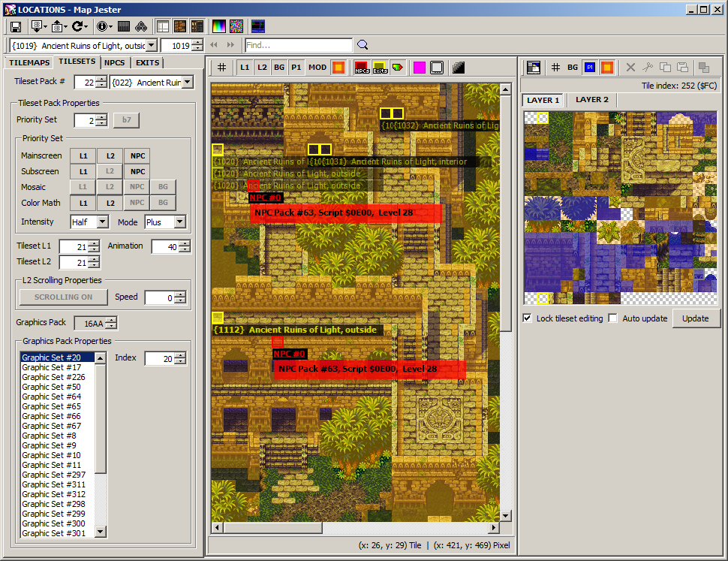The width and height of the screenshot is (728, 561).
Task: Switch to the TILEMAPS tab
Action: pos(29,62)
